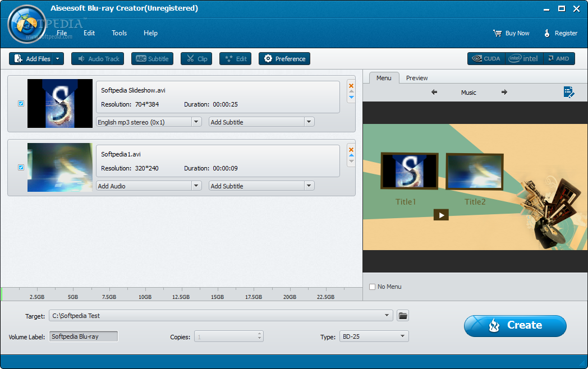Click Title2 thumbnail in menu preview

(474, 172)
